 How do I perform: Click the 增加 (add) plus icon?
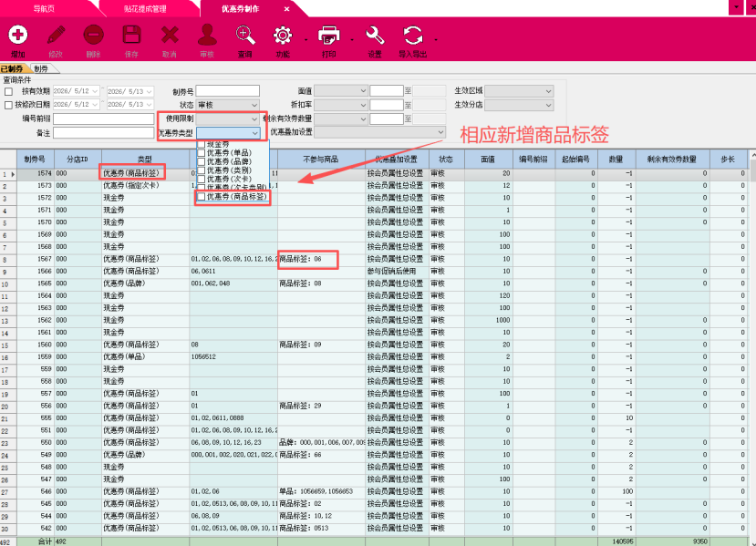point(18,36)
